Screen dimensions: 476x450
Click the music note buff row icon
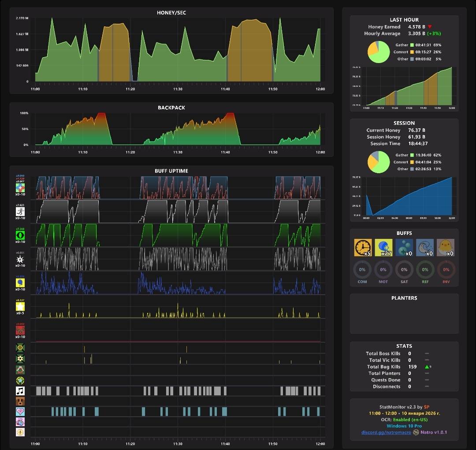20,391
